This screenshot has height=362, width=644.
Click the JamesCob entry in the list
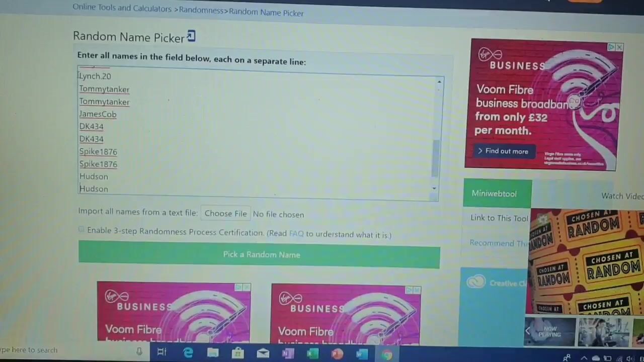(98, 114)
